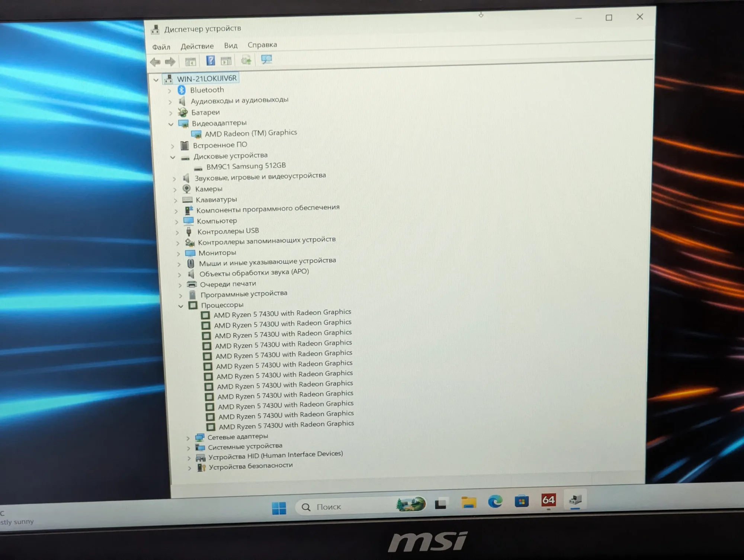Collapse the Дисковые устройства category
The height and width of the screenshot is (560, 744).
[173, 157]
